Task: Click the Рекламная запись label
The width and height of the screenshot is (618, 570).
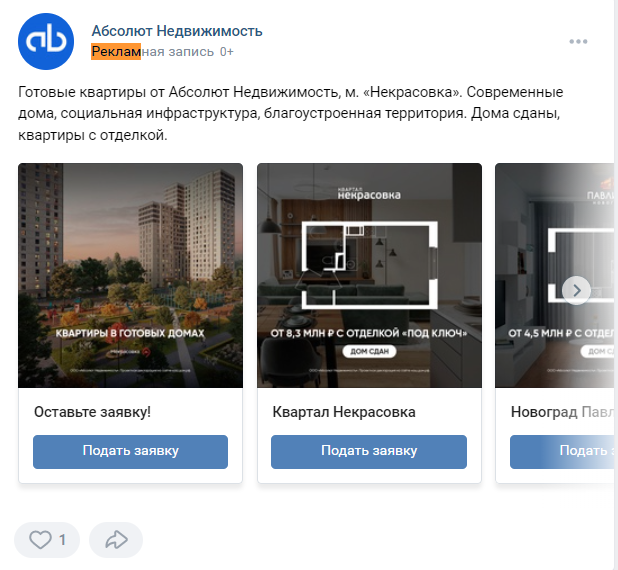Action: pos(153,52)
